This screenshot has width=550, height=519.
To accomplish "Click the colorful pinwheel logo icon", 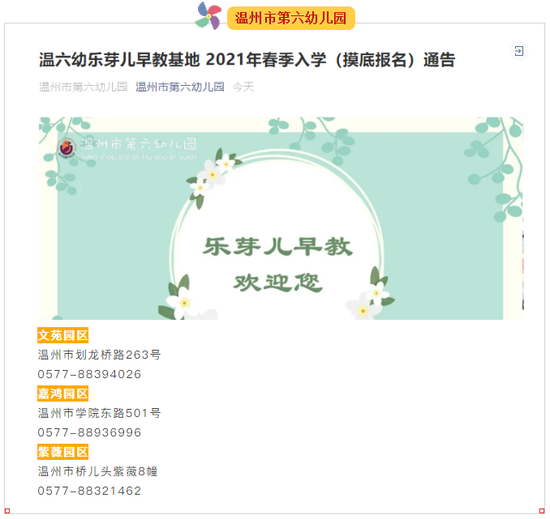I will [208, 16].
